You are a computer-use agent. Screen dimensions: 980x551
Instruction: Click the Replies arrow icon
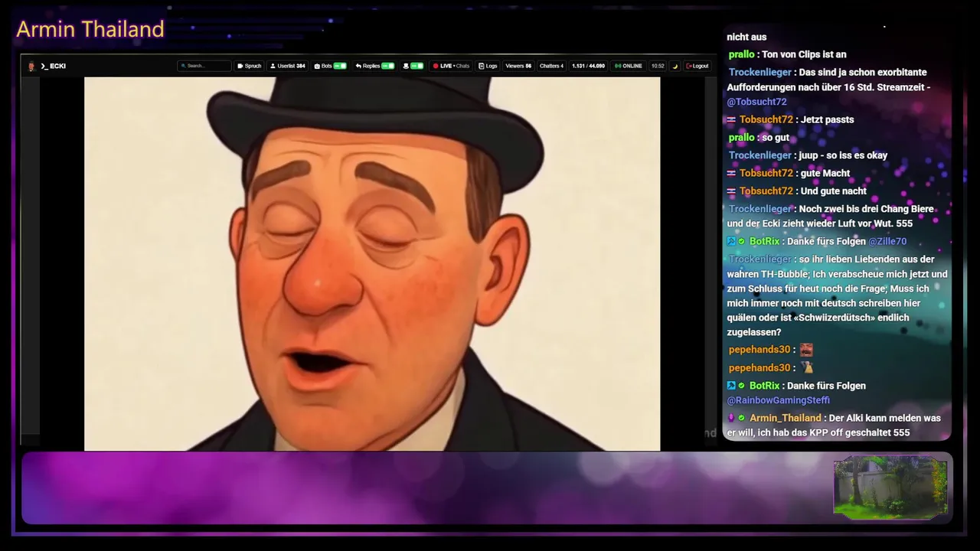(x=358, y=66)
